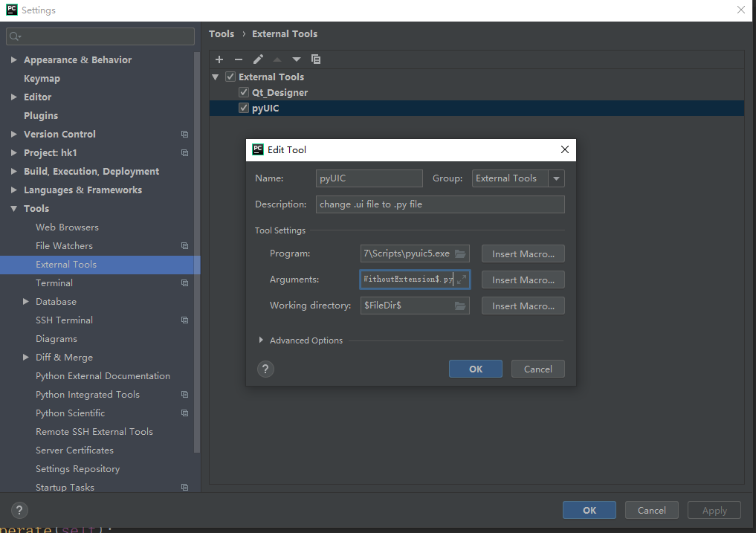Click Tools breadcrumb in header
The width and height of the screenshot is (756, 533).
pyautogui.click(x=222, y=33)
